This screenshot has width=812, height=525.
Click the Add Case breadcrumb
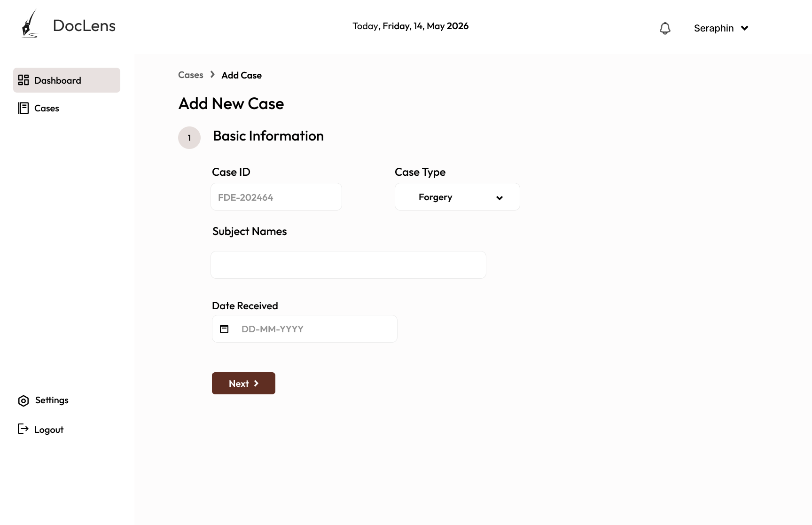[242, 75]
